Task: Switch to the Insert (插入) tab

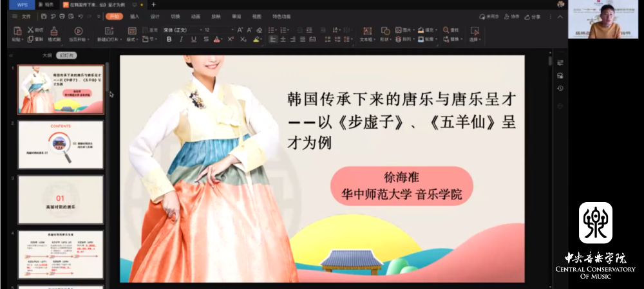Action: click(135, 17)
